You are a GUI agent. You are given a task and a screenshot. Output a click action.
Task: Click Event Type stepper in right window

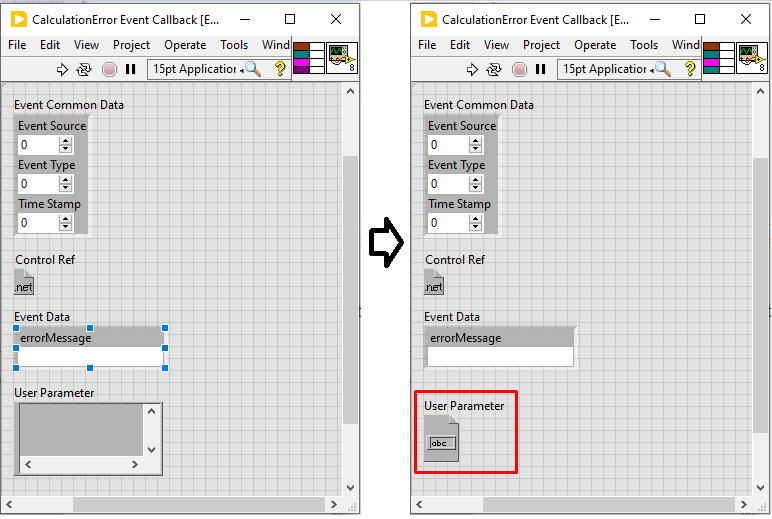pyautogui.click(x=475, y=184)
